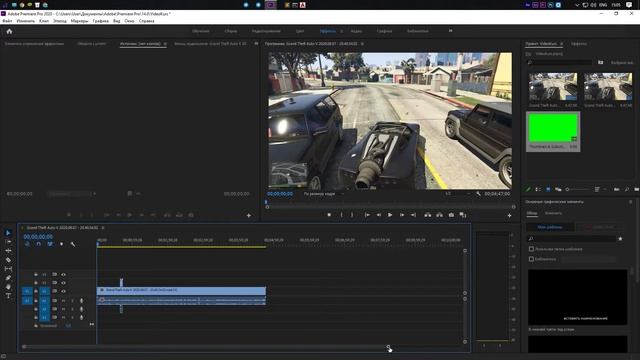This screenshot has height=360, width=640.
Task: Hide track V3 with eye icon
Action: (63, 275)
